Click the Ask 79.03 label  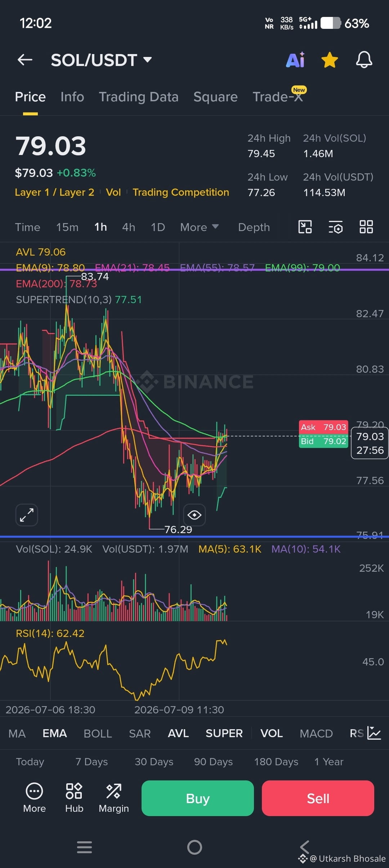(x=323, y=427)
